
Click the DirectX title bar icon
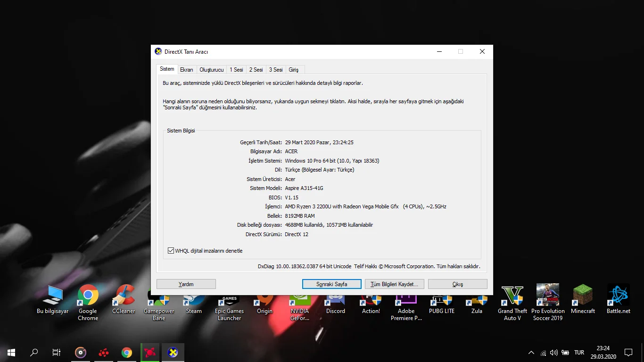(x=158, y=52)
